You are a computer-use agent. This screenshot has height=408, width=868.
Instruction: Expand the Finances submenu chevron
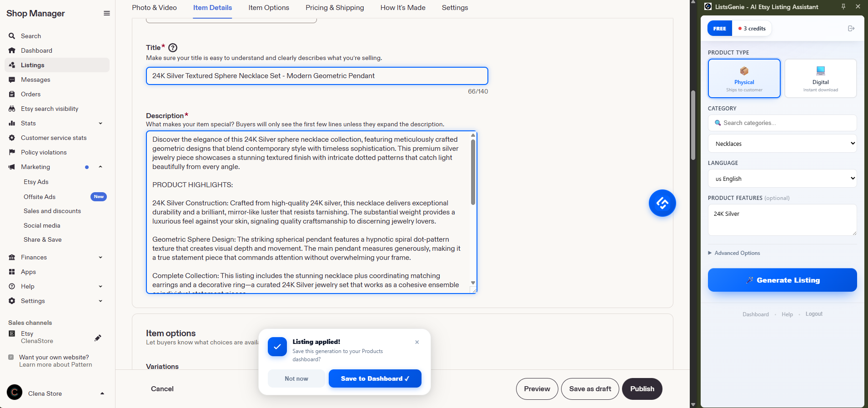100,257
